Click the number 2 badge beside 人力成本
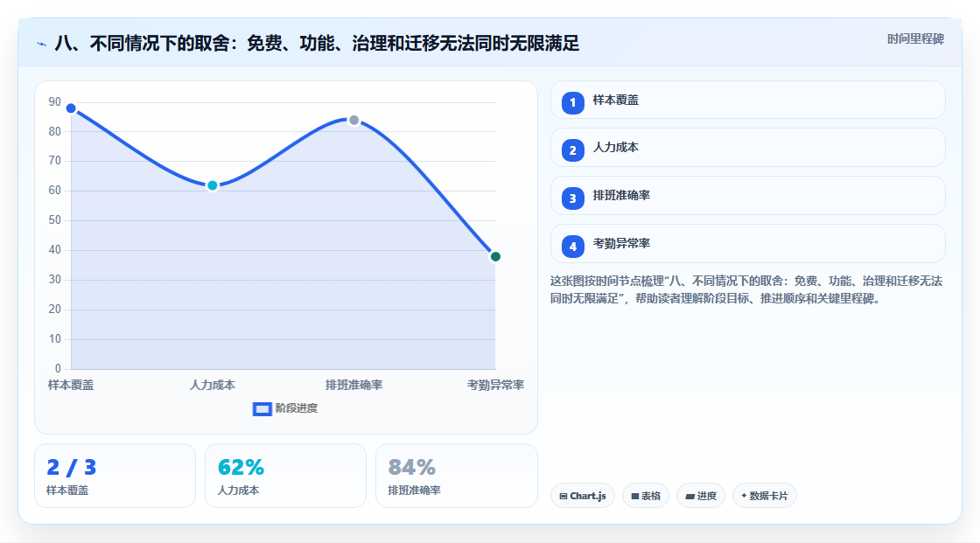This screenshot has height=543, width=980. pos(572,150)
